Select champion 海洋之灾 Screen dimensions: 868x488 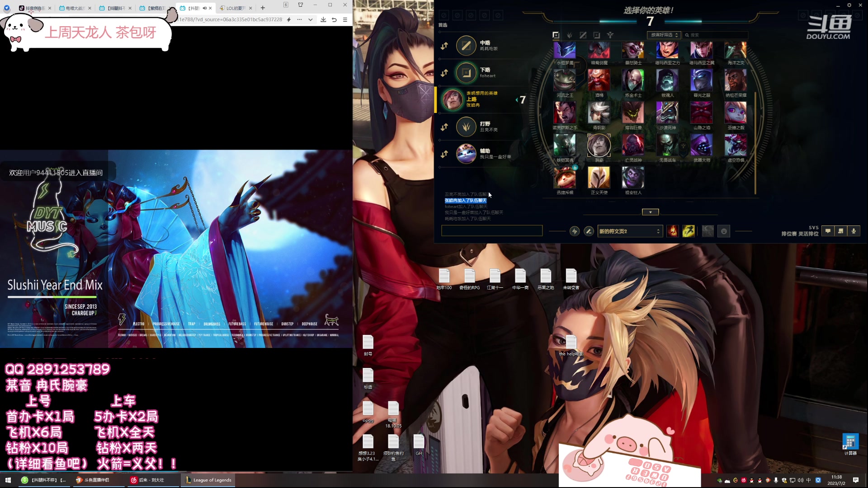736,51
